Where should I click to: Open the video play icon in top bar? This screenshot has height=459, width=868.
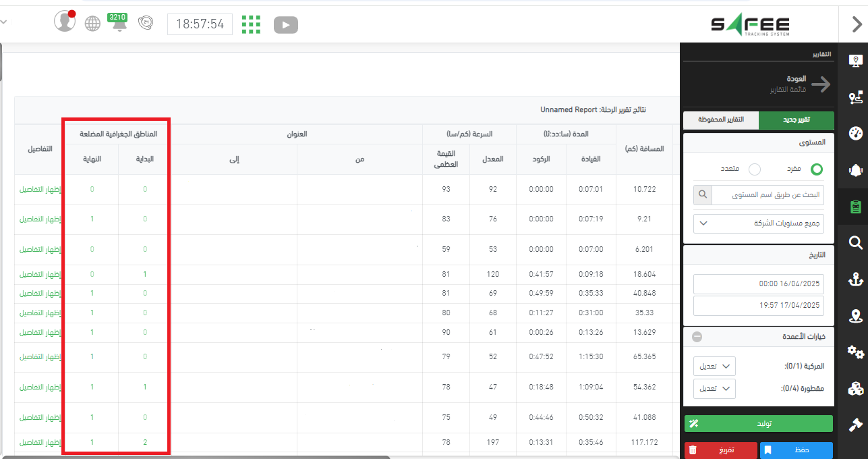click(x=285, y=25)
